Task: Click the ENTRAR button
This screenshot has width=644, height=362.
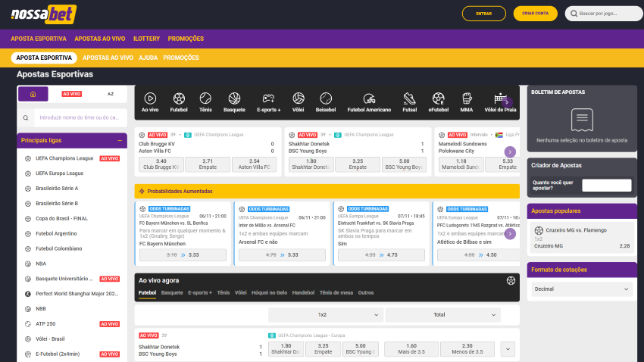Action: pos(484,14)
